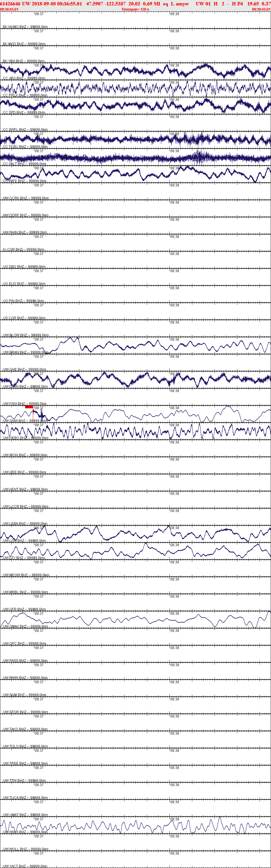Select the HW OCRK BHZ station label

click(x=26, y=198)
